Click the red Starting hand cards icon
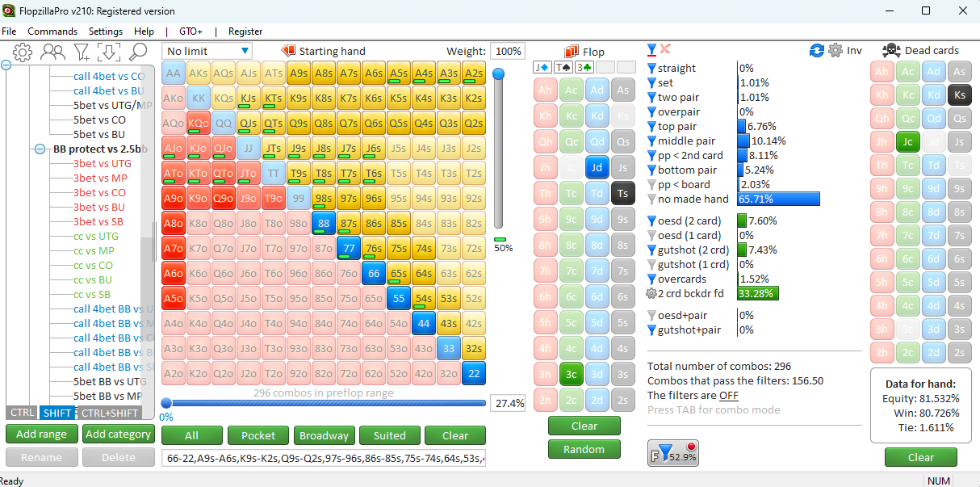Viewport: 980px width, 487px height. pos(288,51)
